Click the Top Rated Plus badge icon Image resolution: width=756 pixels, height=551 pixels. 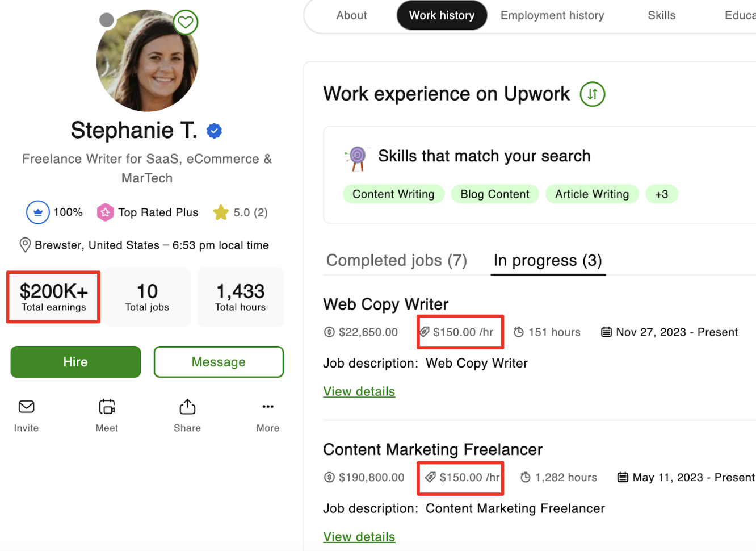pyautogui.click(x=106, y=212)
